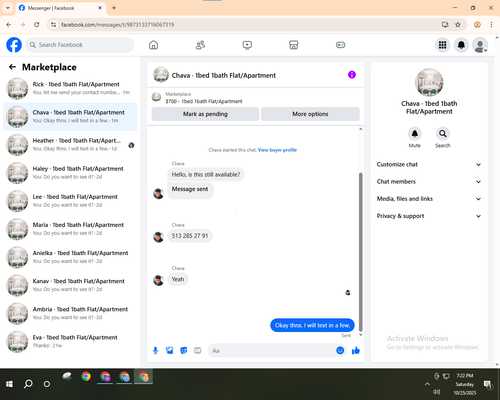The width and height of the screenshot is (500, 400).
Task: Click the message input field
Action: (272, 350)
